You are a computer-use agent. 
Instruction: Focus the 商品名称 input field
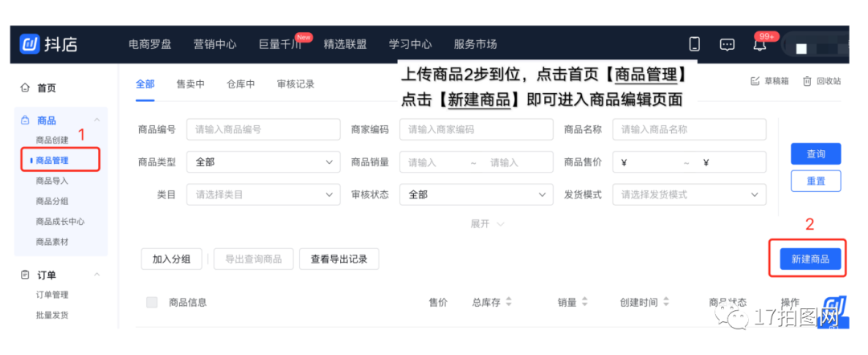click(690, 129)
